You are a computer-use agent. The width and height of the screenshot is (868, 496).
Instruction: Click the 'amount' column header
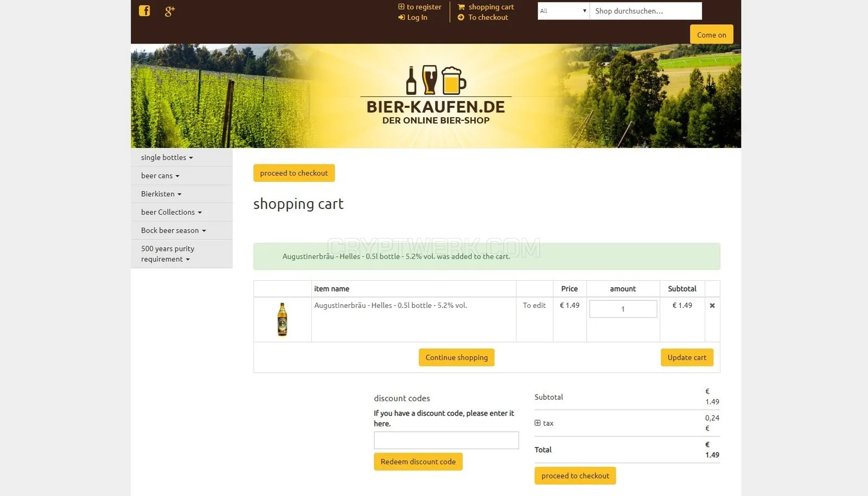(623, 289)
